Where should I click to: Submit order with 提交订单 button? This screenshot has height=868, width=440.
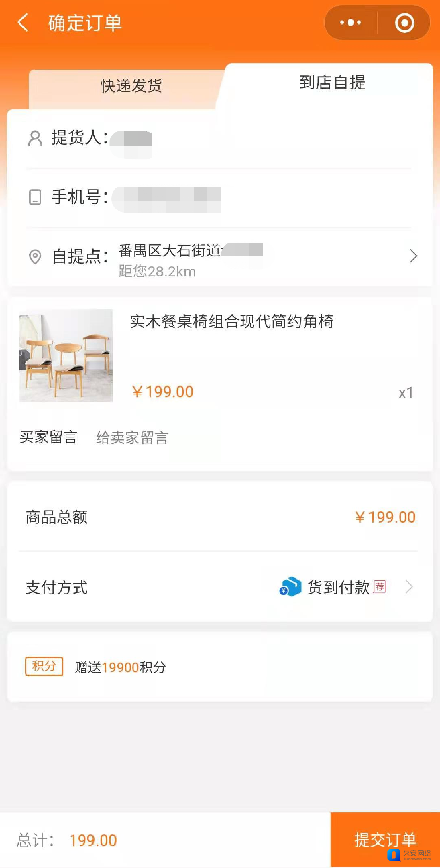click(385, 839)
